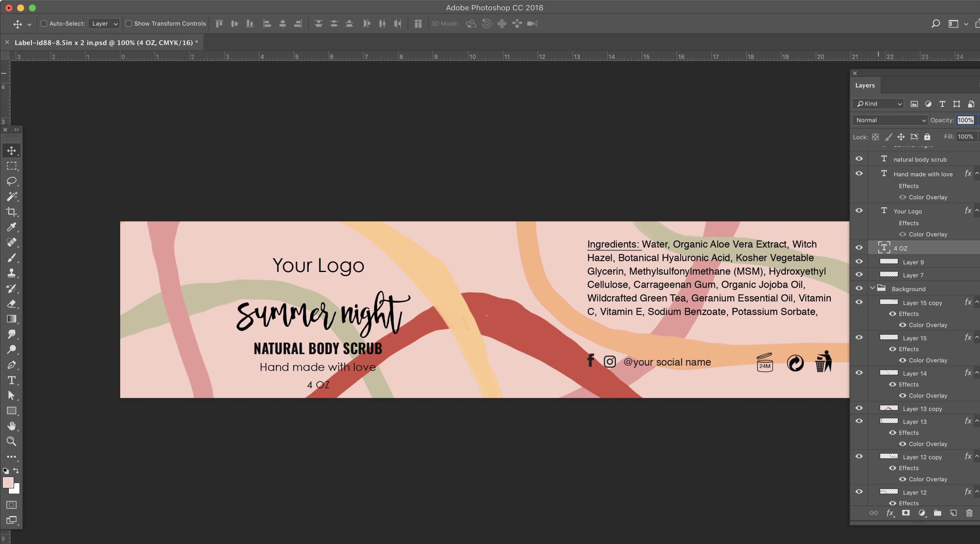Select the Pen tool

click(11, 365)
